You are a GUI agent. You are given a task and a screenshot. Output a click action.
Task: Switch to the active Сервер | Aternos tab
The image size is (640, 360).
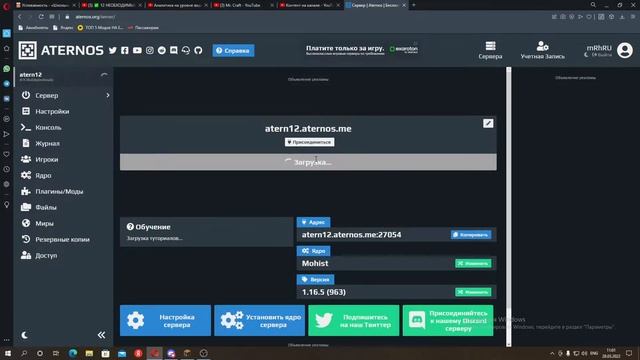[x=376, y=5]
